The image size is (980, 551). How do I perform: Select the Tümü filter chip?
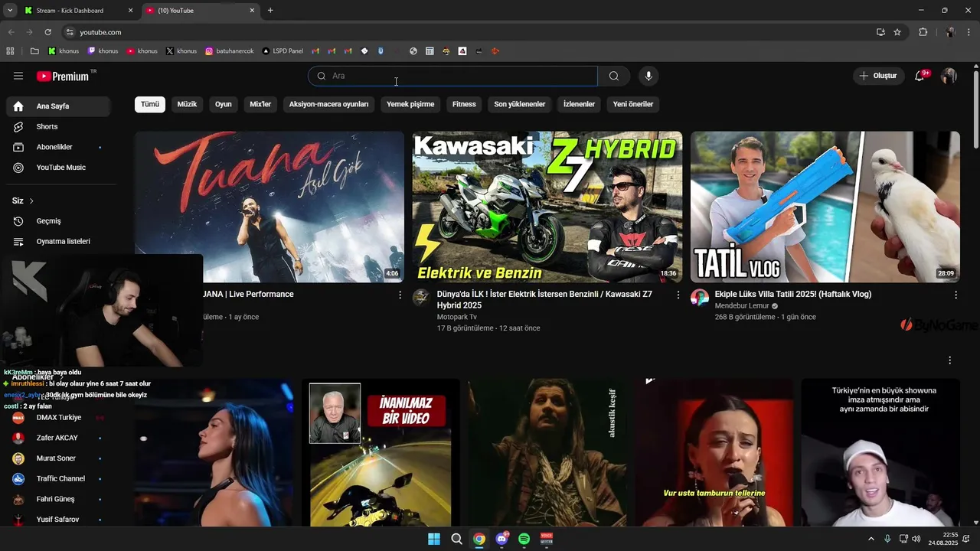[150, 104]
